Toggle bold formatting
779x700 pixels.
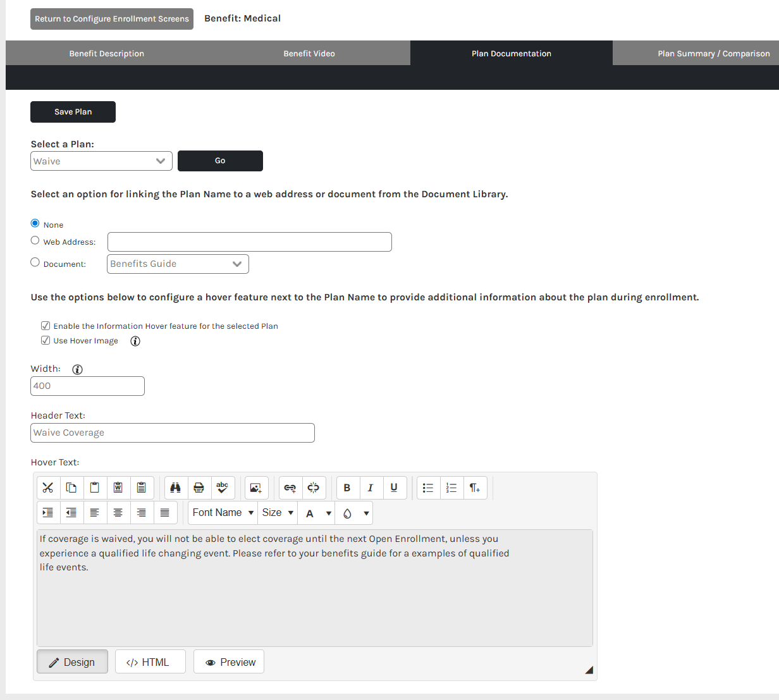pos(347,488)
